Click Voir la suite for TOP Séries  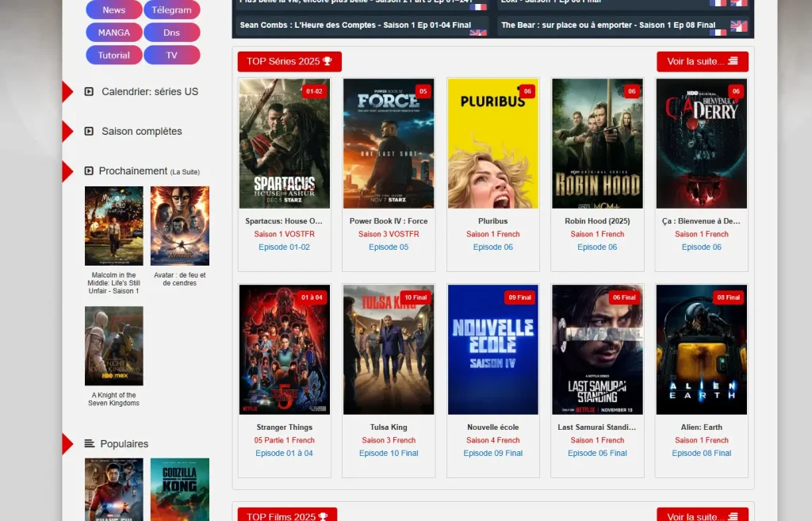(703, 62)
